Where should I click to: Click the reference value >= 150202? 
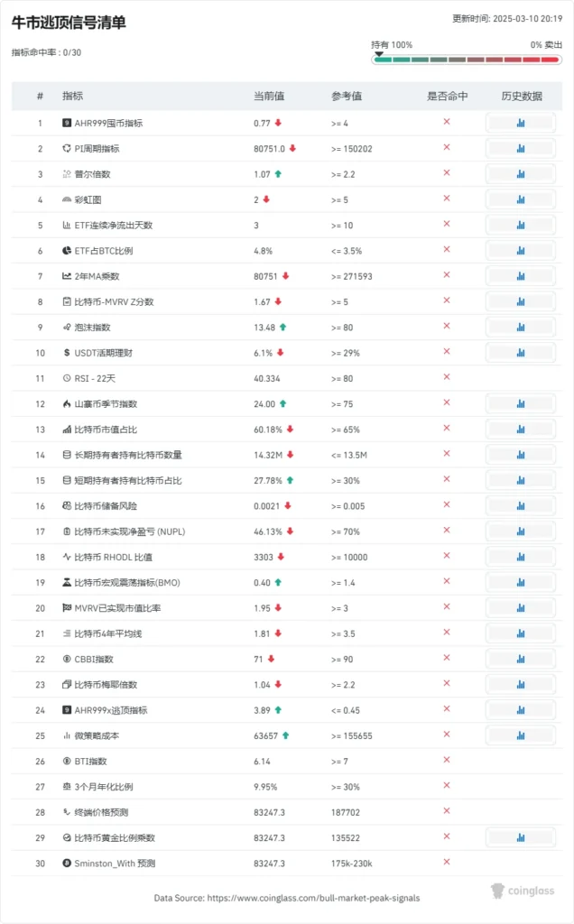(352, 149)
